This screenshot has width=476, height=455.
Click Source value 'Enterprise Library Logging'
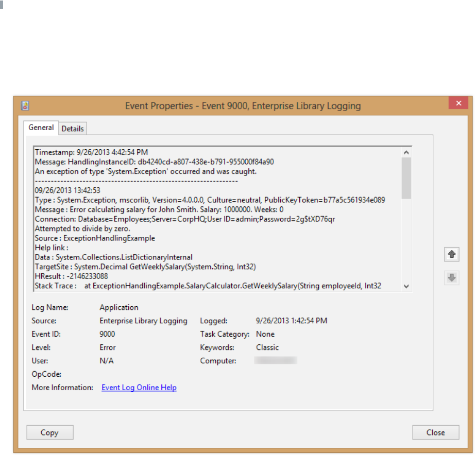[x=143, y=321]
